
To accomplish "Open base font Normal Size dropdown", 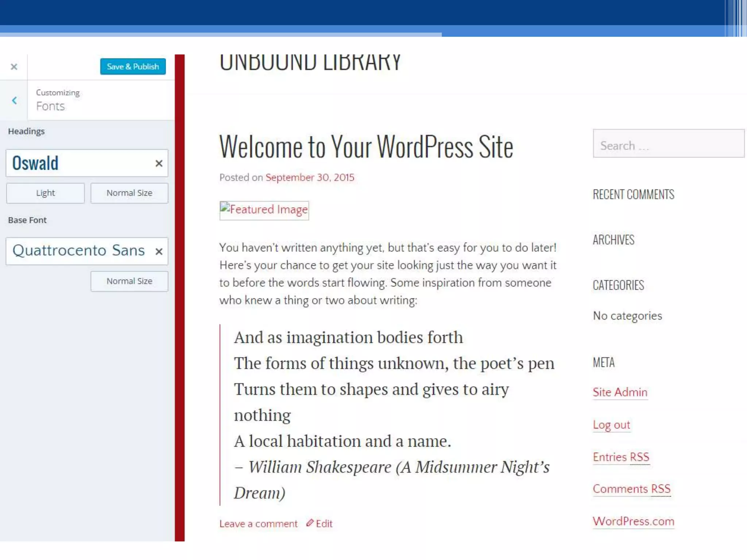I will click(x=129, y=281).
